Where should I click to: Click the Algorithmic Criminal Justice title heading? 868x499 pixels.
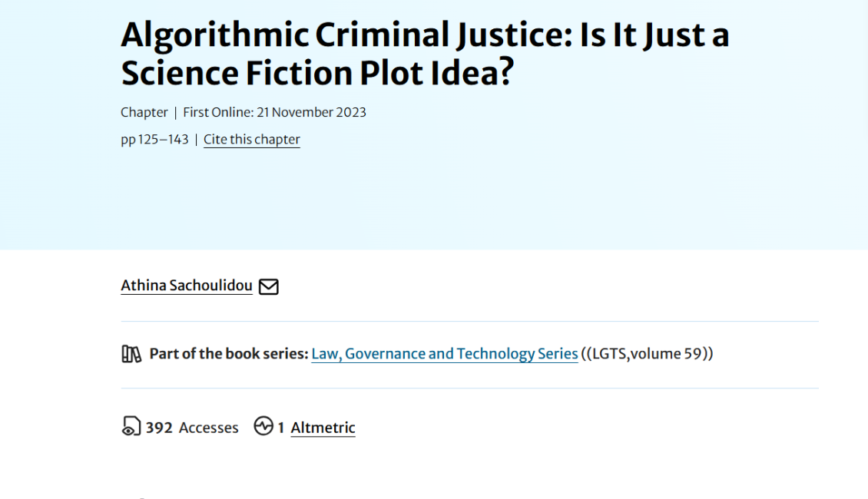pyautogui.click(x=425, y=35)
